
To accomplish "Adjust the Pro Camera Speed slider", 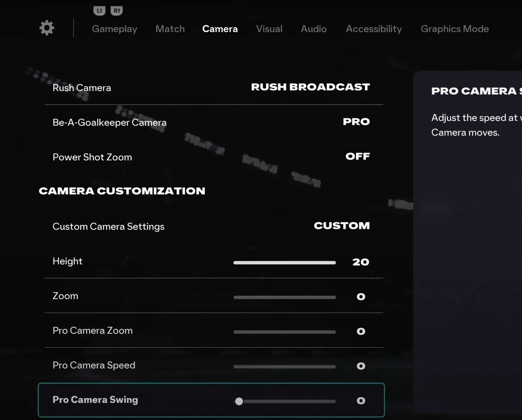I will [x=285, y=367].
